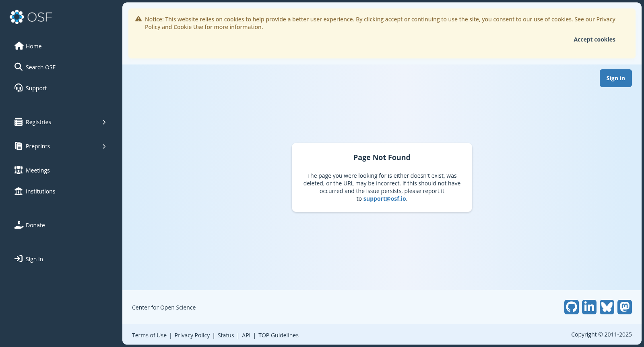Open TOP Guidelines footer link
This screenshot has width=644, height=347.
pyautogui.click(x=279, y=335)
